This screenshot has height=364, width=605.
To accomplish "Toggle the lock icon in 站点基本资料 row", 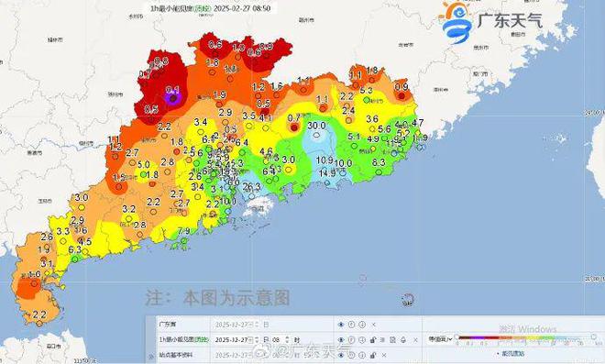I will point(373,355).
